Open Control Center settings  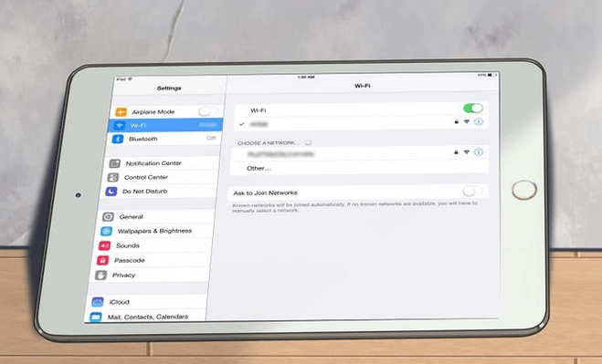click(160, 177)
